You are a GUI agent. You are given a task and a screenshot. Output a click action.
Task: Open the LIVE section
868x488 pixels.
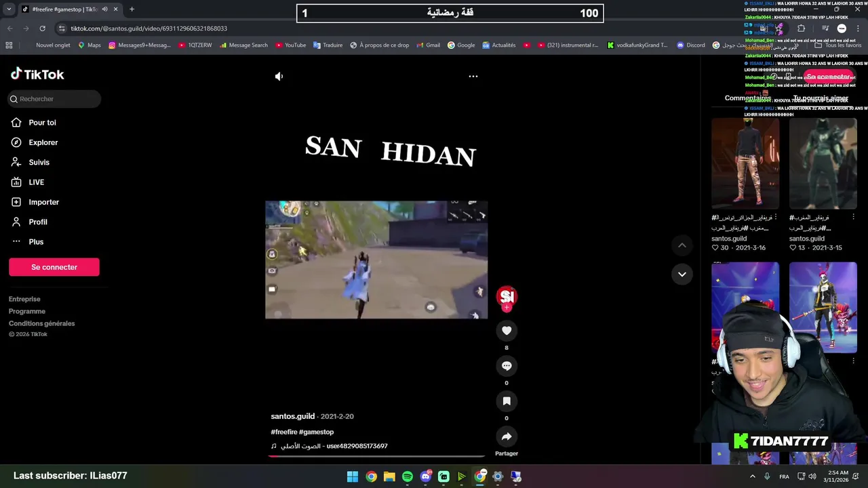36,182
